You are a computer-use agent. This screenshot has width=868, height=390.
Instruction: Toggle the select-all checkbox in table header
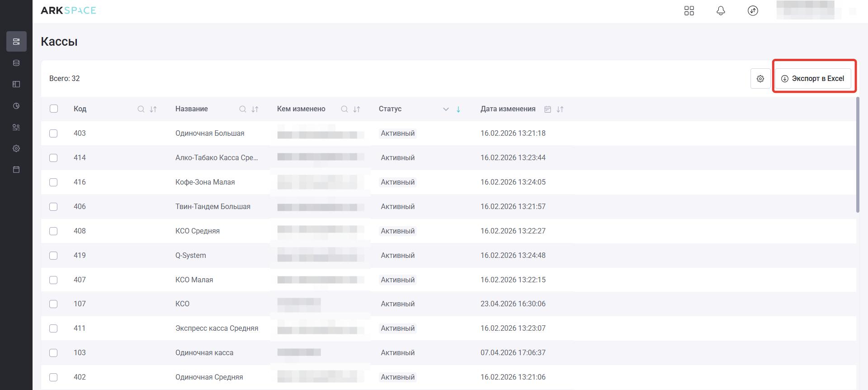pos(54,109)
